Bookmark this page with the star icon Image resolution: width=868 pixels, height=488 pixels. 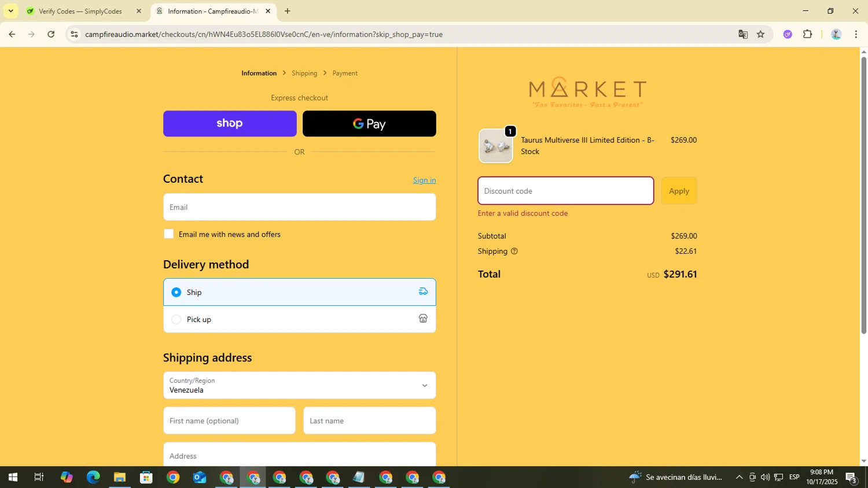(760, 34)
